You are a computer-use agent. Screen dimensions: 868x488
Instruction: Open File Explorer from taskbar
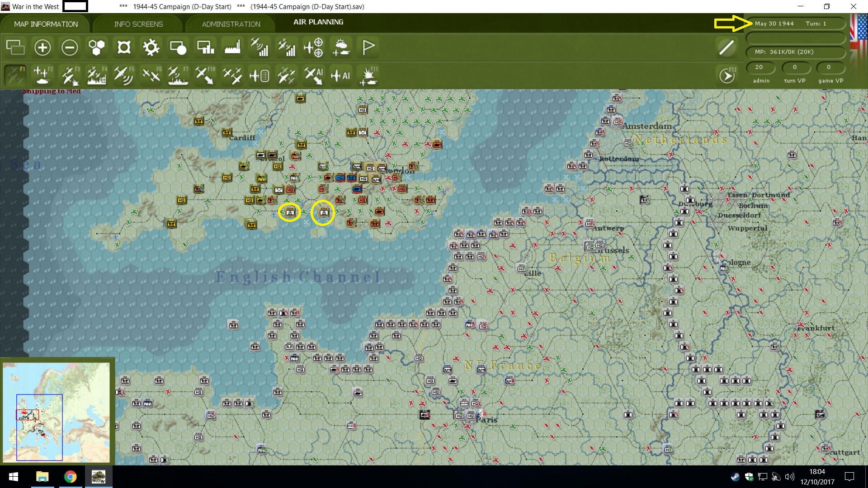[x=42, y=477]
